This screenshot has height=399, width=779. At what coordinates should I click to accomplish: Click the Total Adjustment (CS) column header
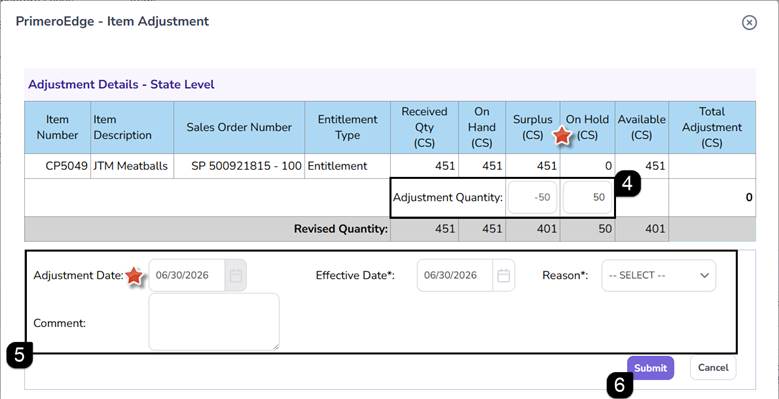[712, 127]
